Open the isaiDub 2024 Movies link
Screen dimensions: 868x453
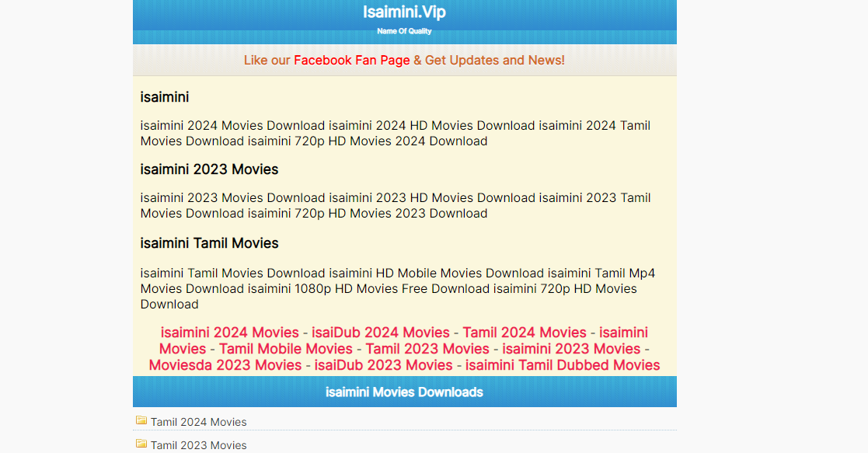(x=380, y=333)
